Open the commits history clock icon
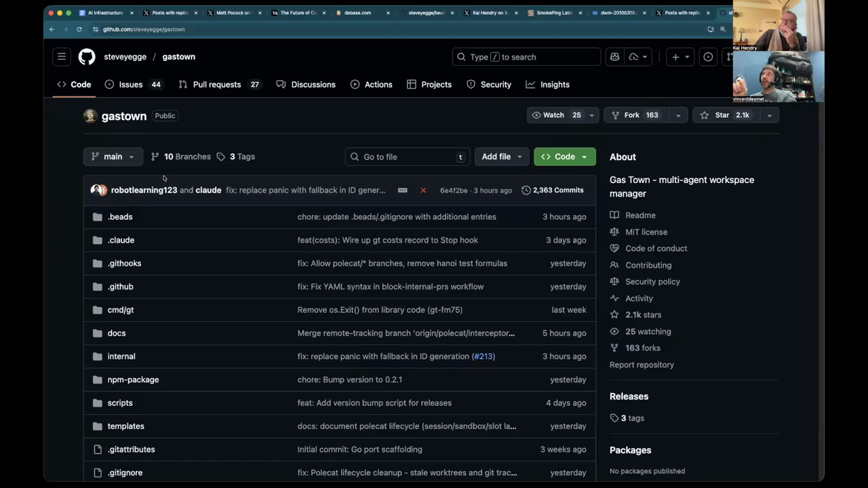The width and height of the screenshot is (868, 488). (x=526, y=190)
